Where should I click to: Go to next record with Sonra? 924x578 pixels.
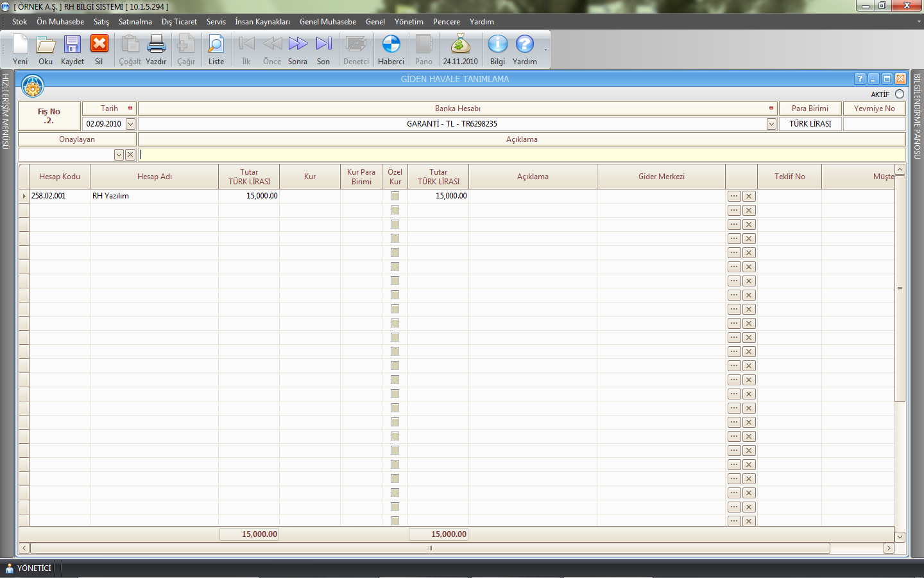[298, 45]
